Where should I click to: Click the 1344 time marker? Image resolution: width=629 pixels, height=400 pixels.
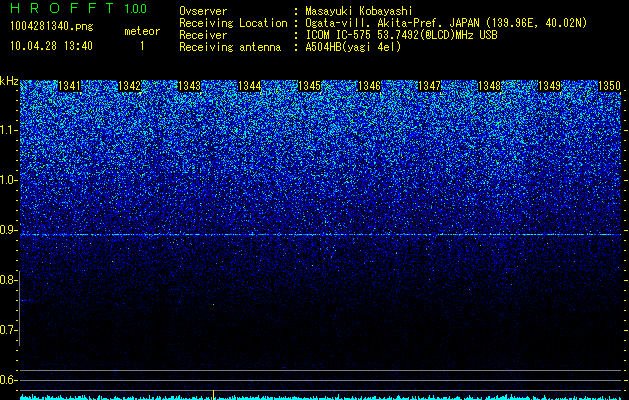click(x=250, y=86)
